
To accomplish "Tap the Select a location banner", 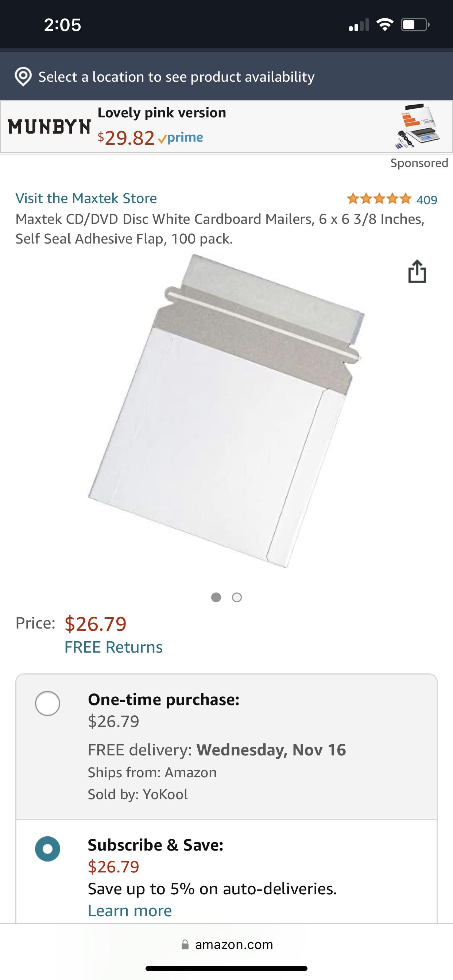I will (x=176, y=77).
